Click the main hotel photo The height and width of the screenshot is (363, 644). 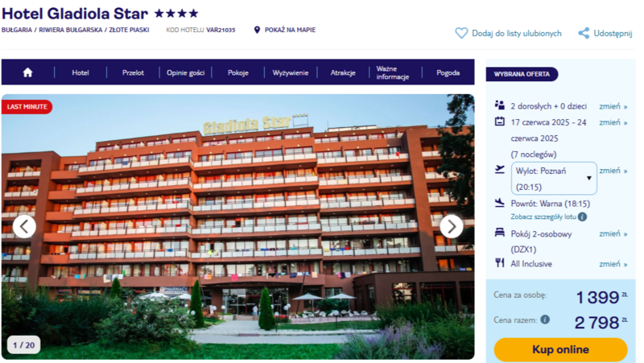pyautogui.click(x=237, y=227)
